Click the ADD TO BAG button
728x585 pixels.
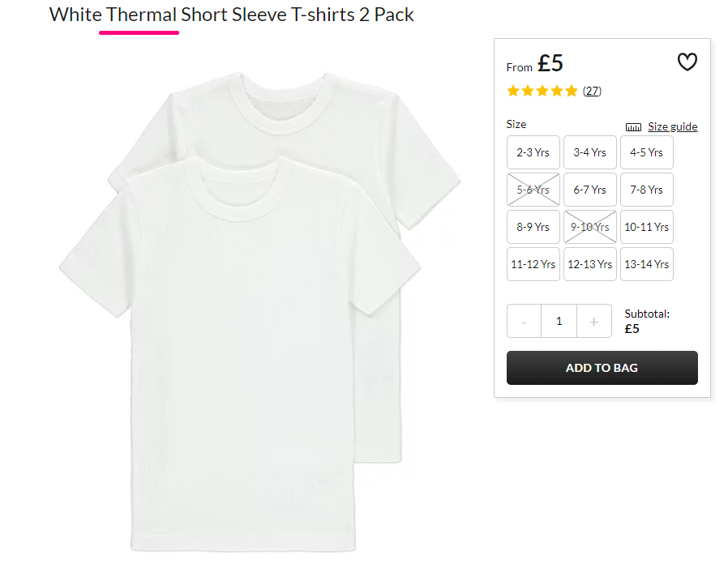(602, 368)
